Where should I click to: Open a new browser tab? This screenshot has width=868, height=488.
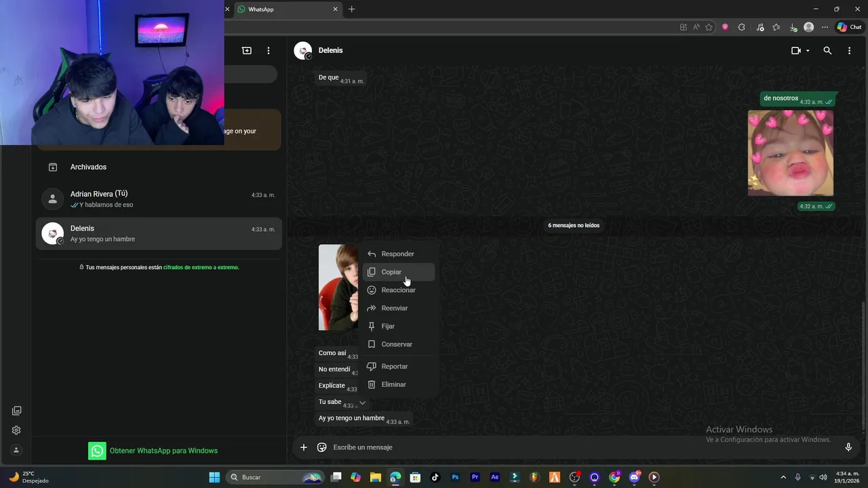click(351, 9)
